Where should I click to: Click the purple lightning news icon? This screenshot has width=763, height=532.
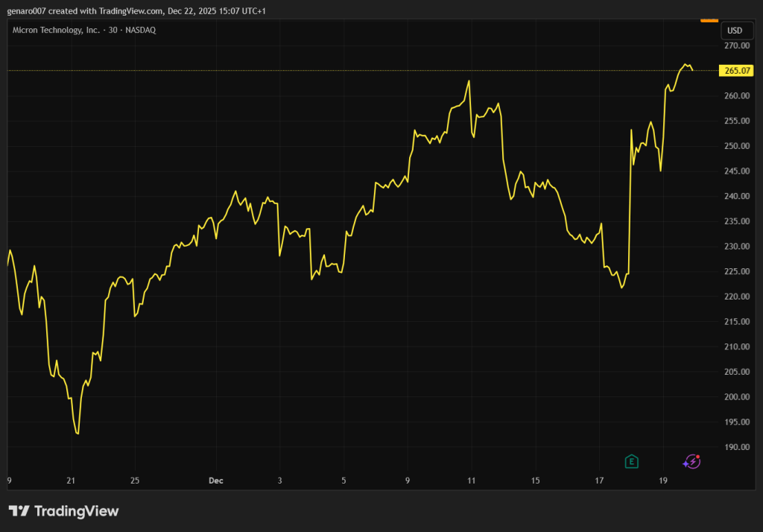pyautogui.click(x=692, y=462)
